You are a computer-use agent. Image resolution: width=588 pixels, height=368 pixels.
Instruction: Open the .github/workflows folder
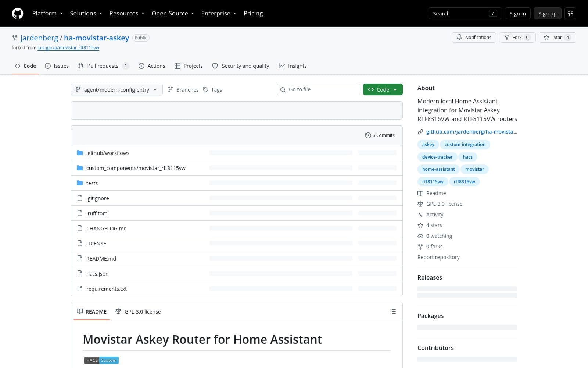(x=108, y=153)
